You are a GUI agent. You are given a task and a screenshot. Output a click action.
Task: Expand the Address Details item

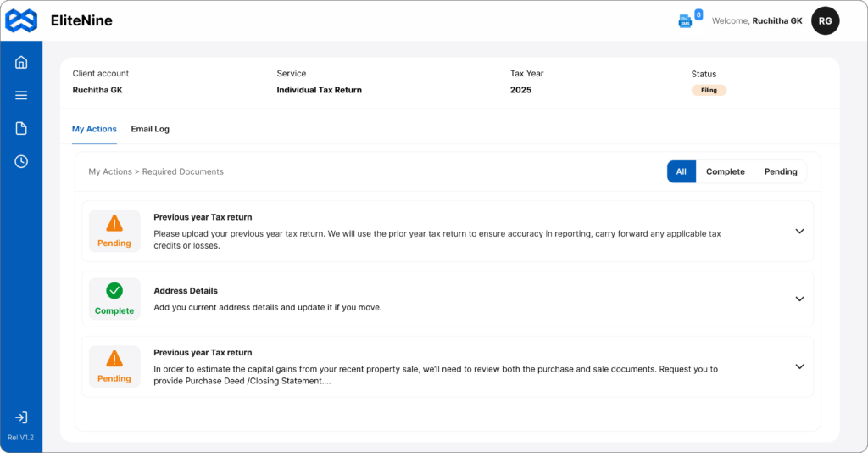click(799, 299)
